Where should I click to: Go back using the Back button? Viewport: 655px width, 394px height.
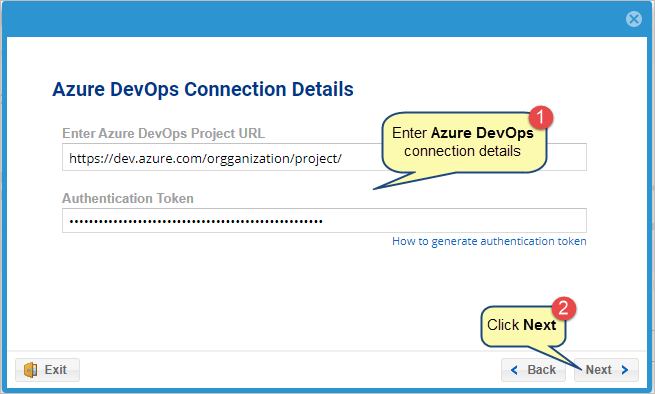pyautogui.click(x=533, y=370)
